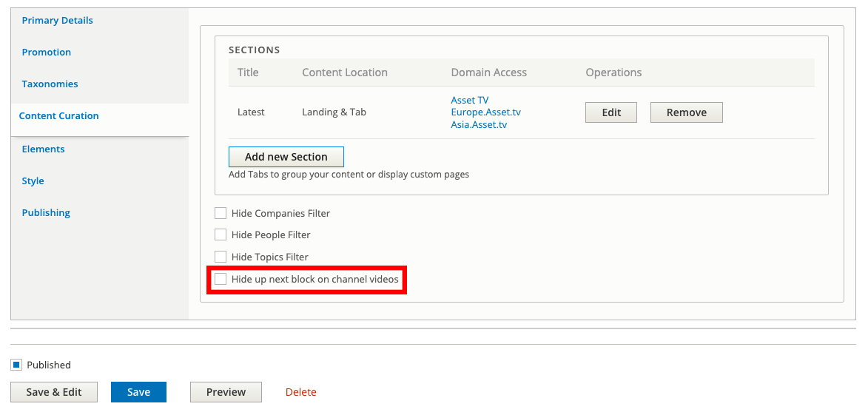Viewport: 868px width, 415px height.
Task: Toggle Hide Topics Filter checkbox
Action: click(221, 257)
